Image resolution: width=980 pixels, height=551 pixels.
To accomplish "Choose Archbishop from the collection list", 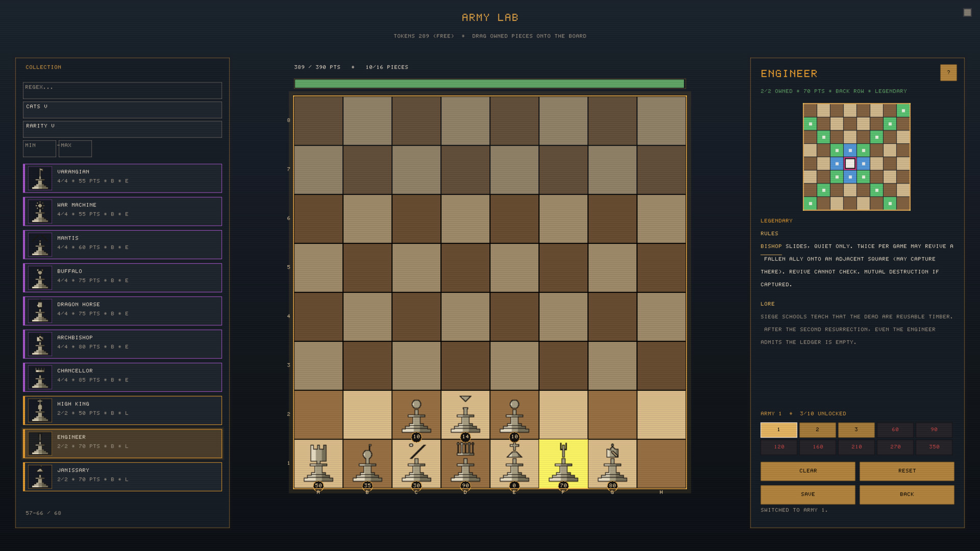I will coord(122,344).
